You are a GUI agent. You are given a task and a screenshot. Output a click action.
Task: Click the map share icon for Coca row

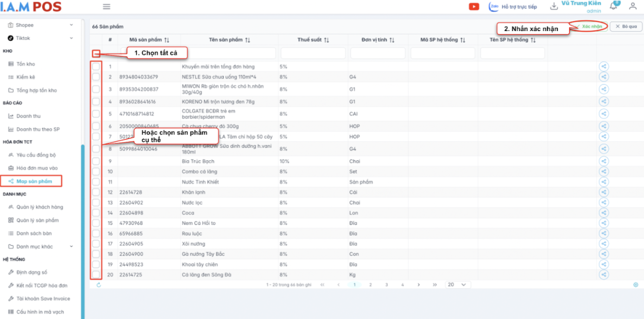coord(603,213)
